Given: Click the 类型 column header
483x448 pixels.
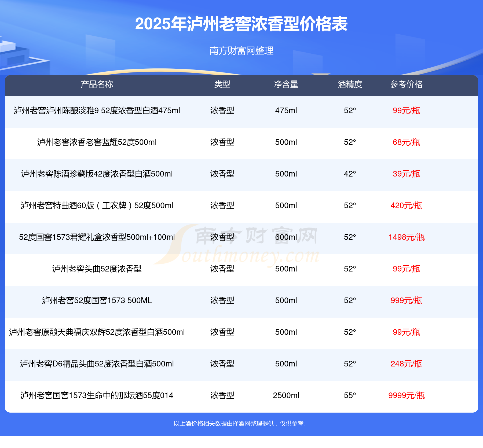Looking at the screenshot, I should click(222, 84).
